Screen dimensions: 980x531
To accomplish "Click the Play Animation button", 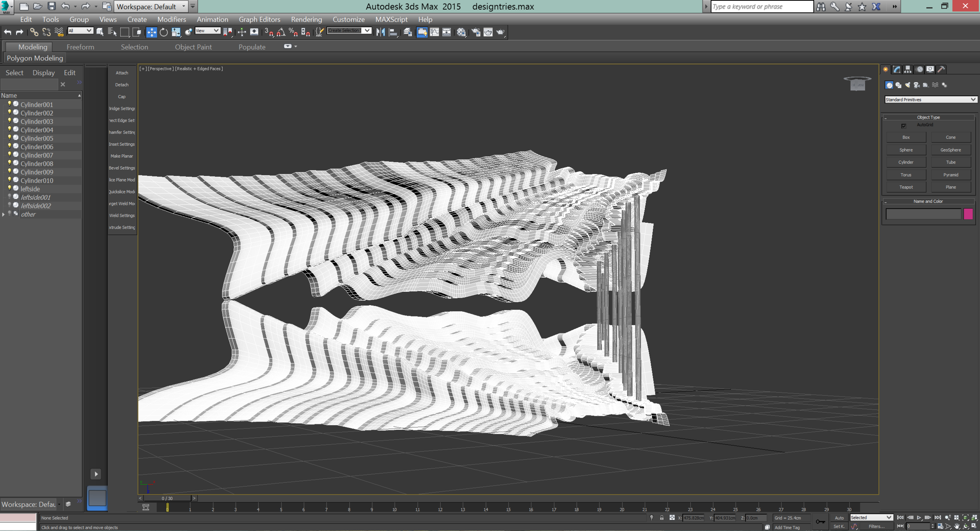I will pos(918,518).
